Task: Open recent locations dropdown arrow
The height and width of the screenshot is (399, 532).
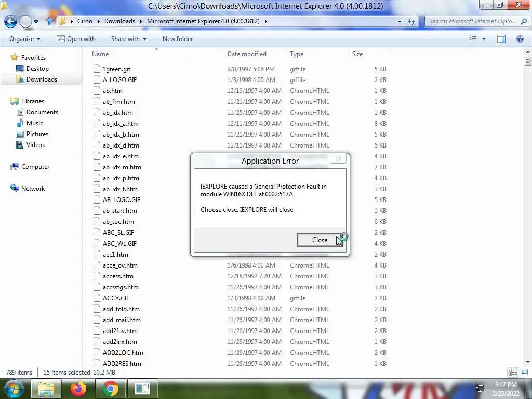Action: [36, 22]
